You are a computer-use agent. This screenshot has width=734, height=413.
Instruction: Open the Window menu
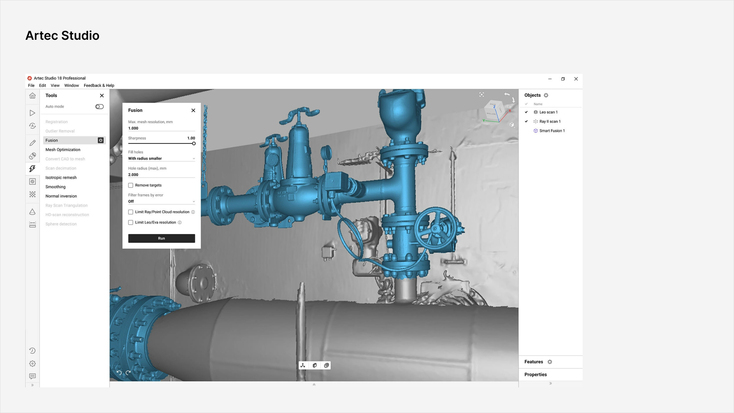point(72,86)
